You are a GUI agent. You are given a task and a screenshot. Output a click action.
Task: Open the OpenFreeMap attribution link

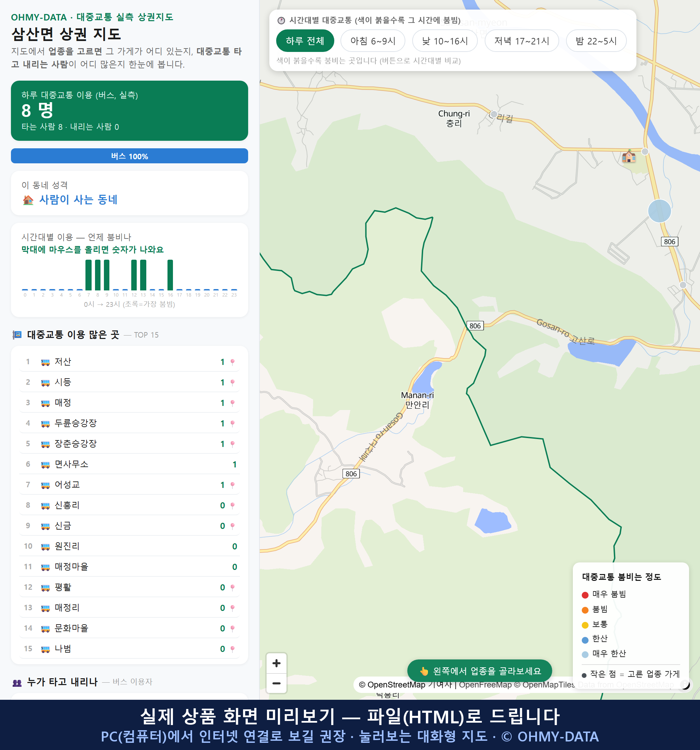(485, 684)
